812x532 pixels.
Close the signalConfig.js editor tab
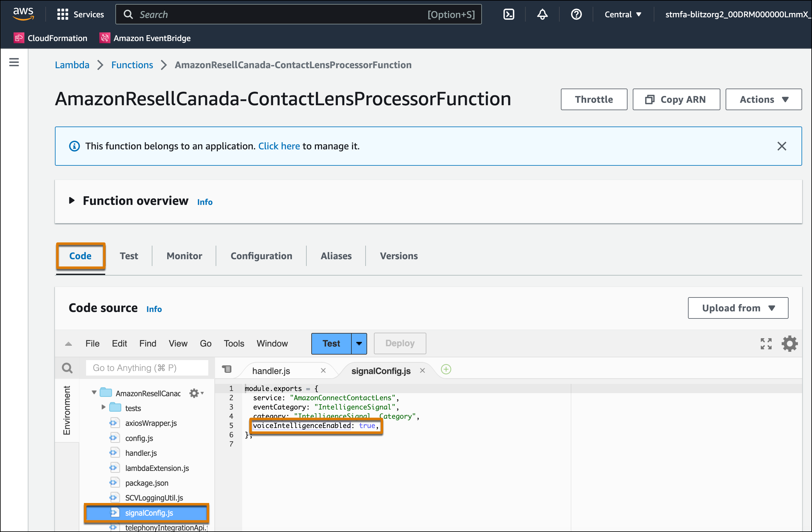422,371
